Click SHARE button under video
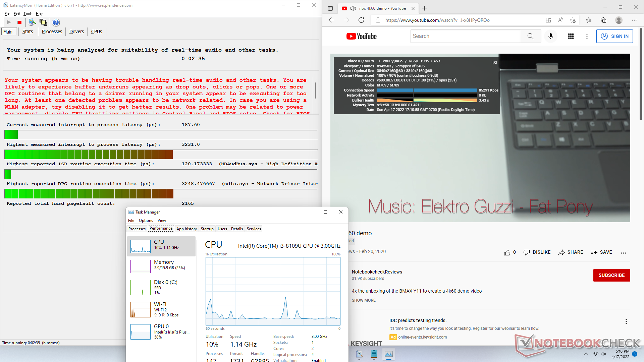The height and width of the screenshot is (362, 644). (571, 252)
